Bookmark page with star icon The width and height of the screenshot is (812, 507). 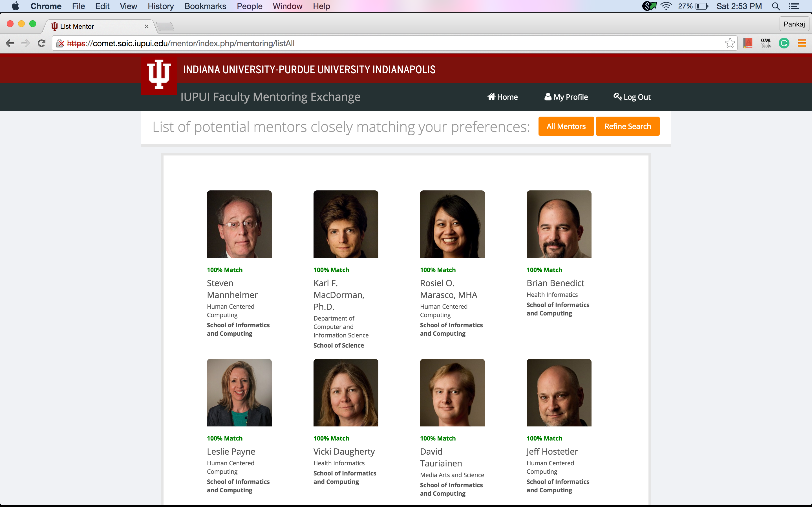coord(730,43)
